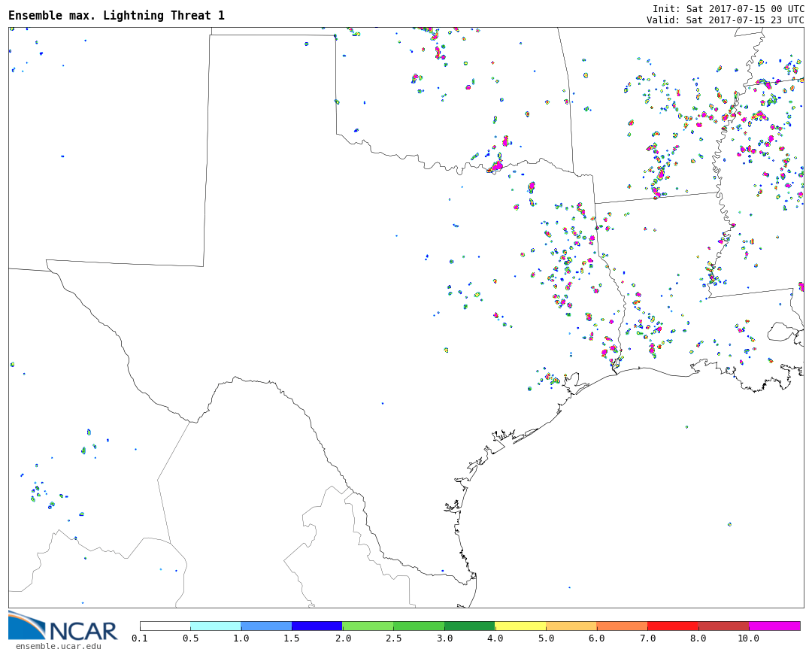Screen dimensions: 812x655
Task: Choose the light green legend swatch
Action: tap(368, 626)
